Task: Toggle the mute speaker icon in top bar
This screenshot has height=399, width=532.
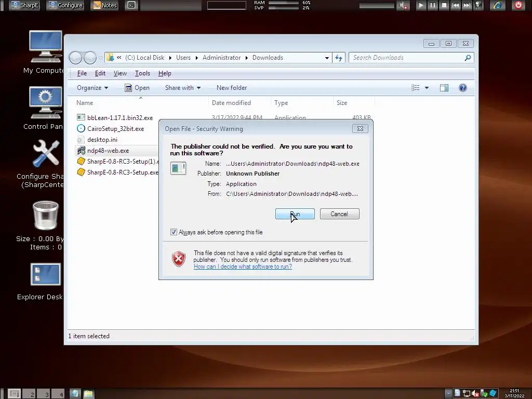Action: click(x=403, y=5)
